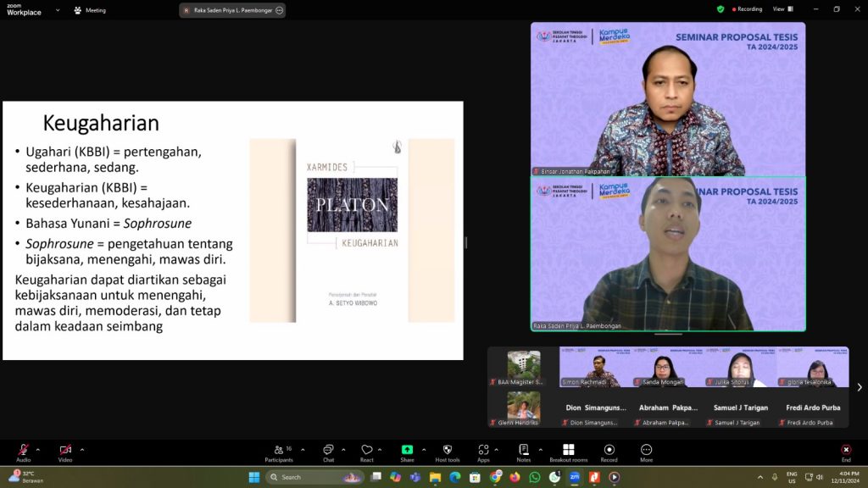The height and width of the screenshot is (488, 868).
Task: Expand the Notes options arrow
Action: [540, 450]
